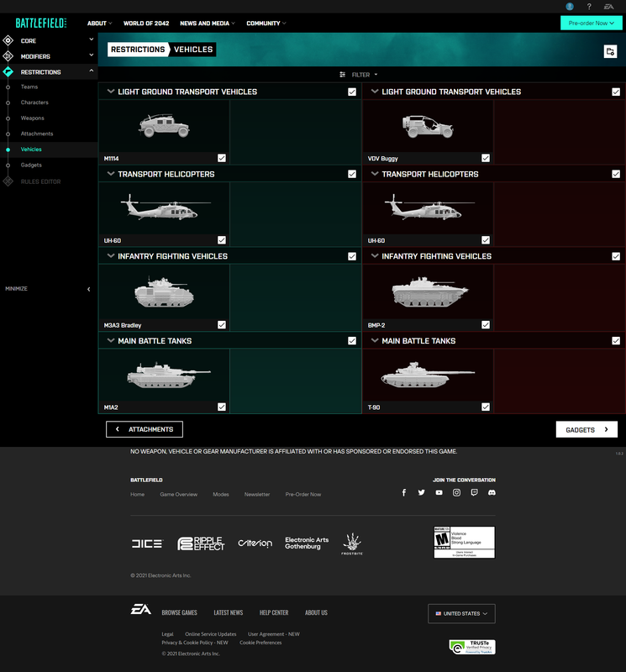Toggle the BMP-2 checkbox

pyautogui.click(x=486, y=325)
